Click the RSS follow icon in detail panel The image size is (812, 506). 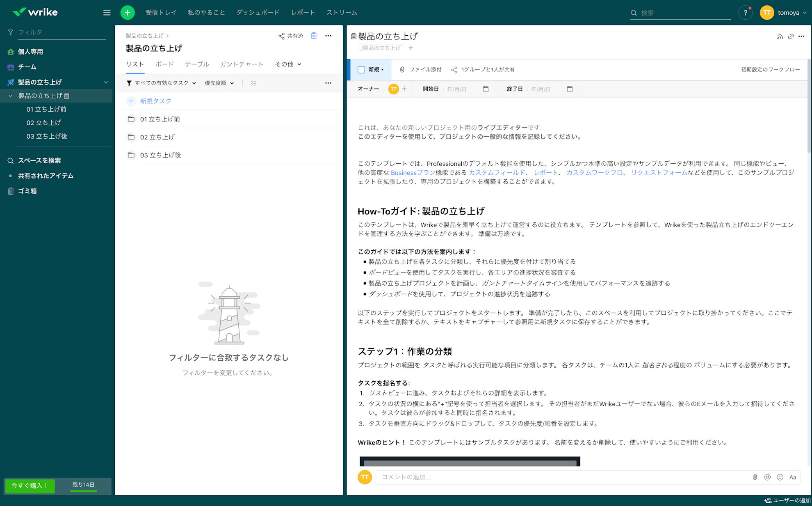780,37
